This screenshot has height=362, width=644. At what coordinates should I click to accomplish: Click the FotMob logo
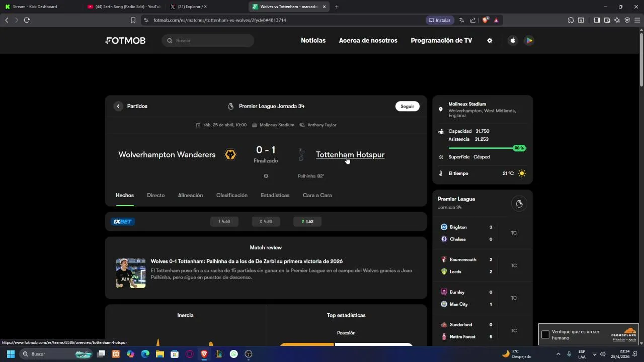click(x=125, y=41)
